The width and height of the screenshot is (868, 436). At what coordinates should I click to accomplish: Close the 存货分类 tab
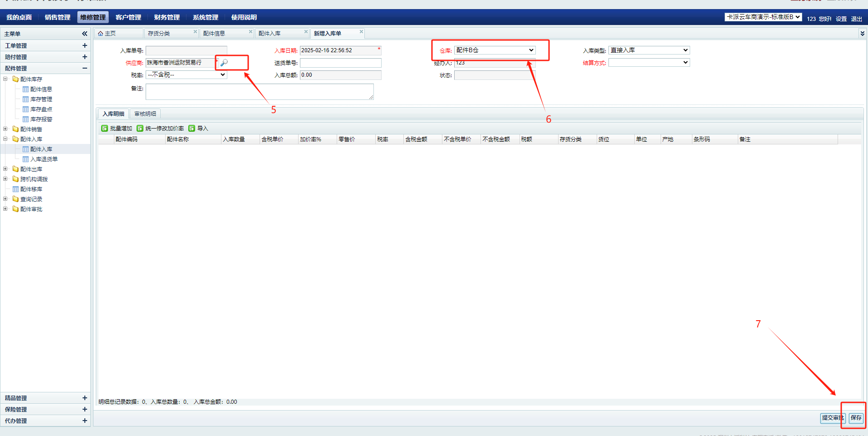(x=195, y=32)
